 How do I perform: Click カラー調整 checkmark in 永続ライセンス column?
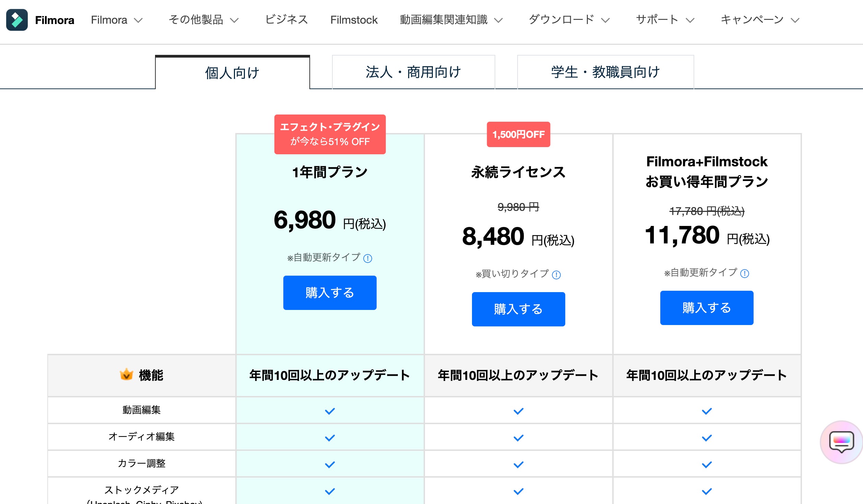519,464
